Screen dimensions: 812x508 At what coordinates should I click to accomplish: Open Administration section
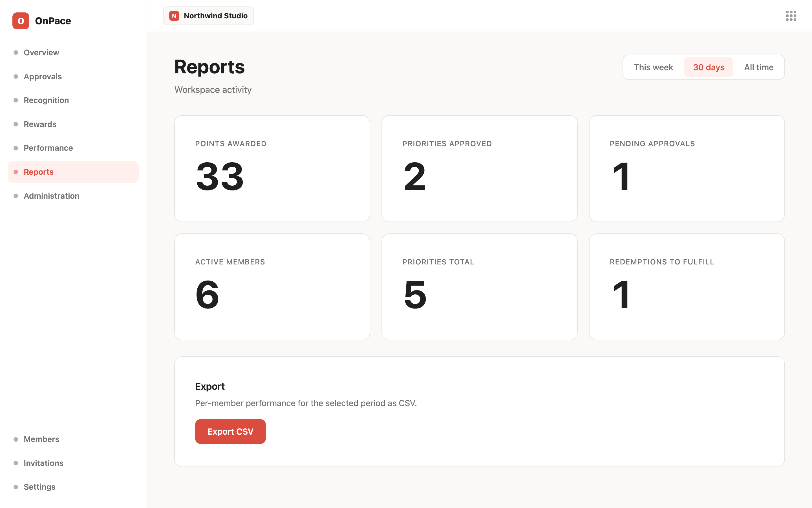pyautogui.click(x=73, y=196)
